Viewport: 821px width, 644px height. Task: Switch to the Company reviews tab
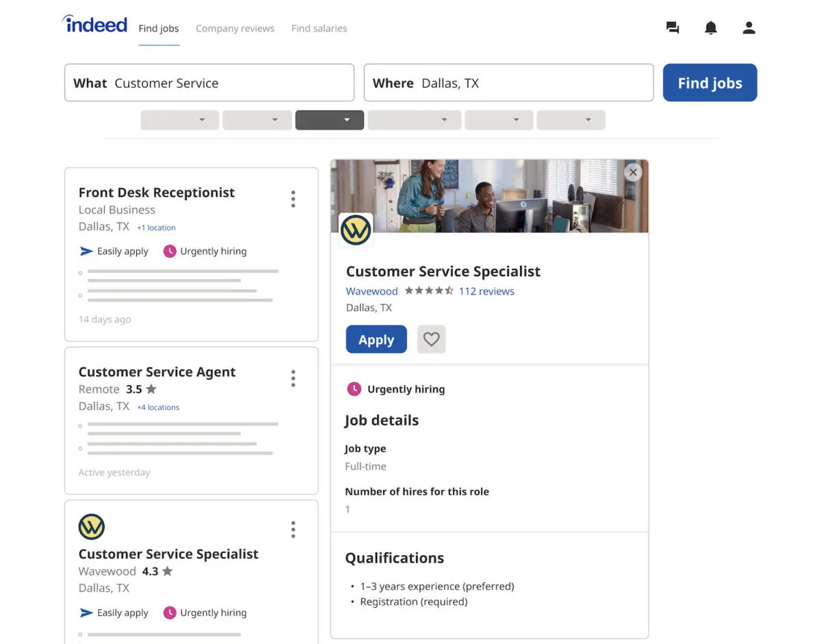[x=235, y=28]
